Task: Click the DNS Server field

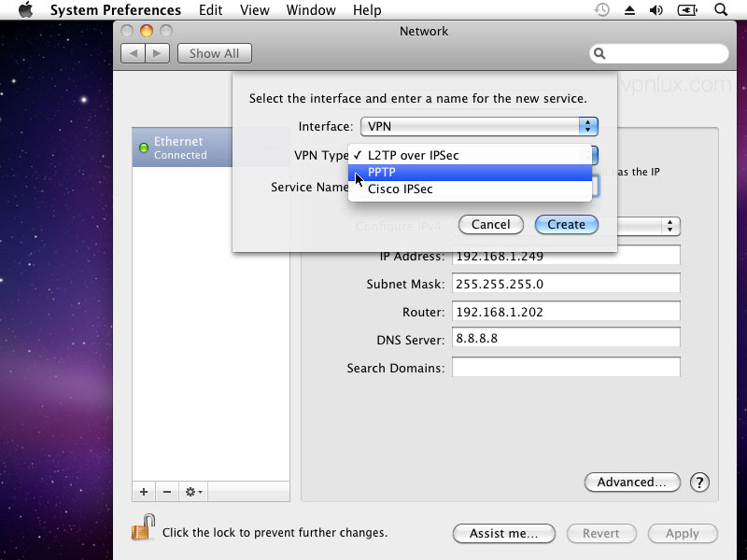Action: (566, 338)
